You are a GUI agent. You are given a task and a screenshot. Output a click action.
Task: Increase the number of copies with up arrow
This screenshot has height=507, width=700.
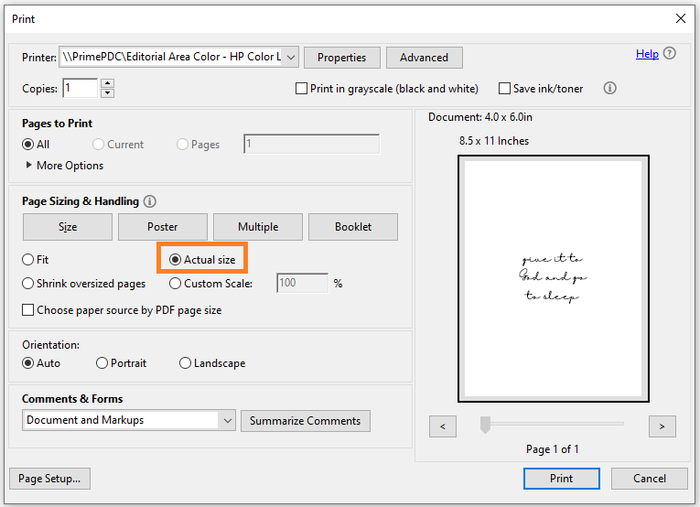(x=108, y=84)
